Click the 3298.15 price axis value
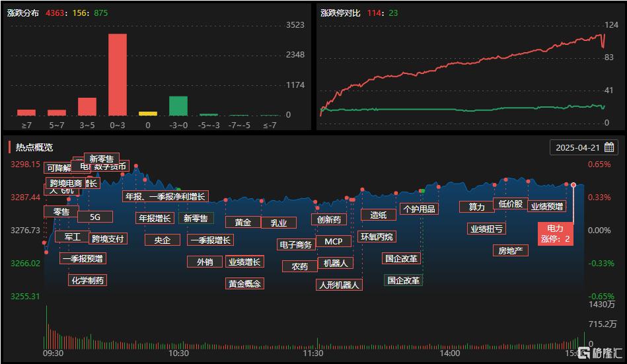 tap(25, 164)
